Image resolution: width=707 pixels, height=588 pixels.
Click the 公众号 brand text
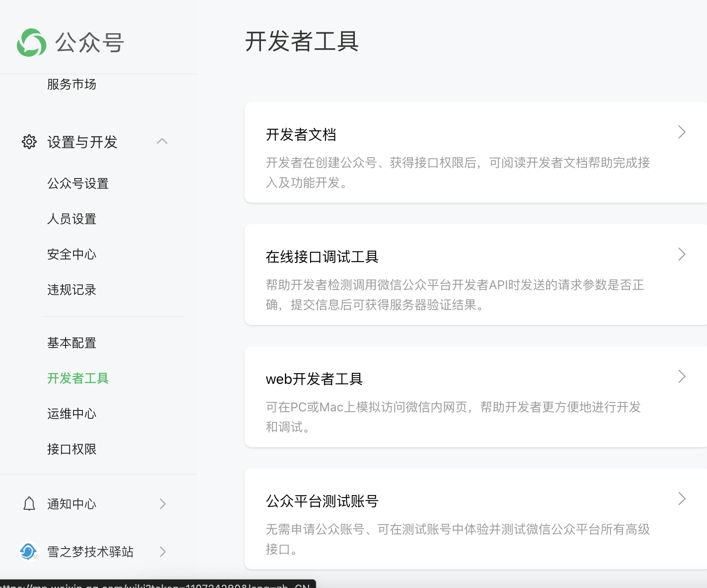pyautogui.click(x=89, y=43)
